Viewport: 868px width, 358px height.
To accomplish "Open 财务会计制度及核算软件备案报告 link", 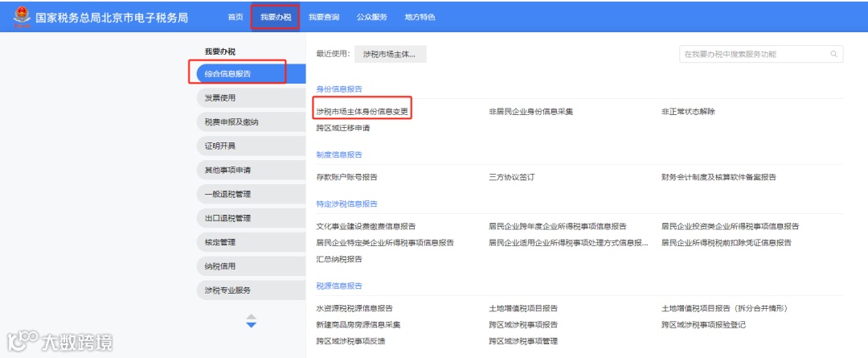I will coord(719,177).
